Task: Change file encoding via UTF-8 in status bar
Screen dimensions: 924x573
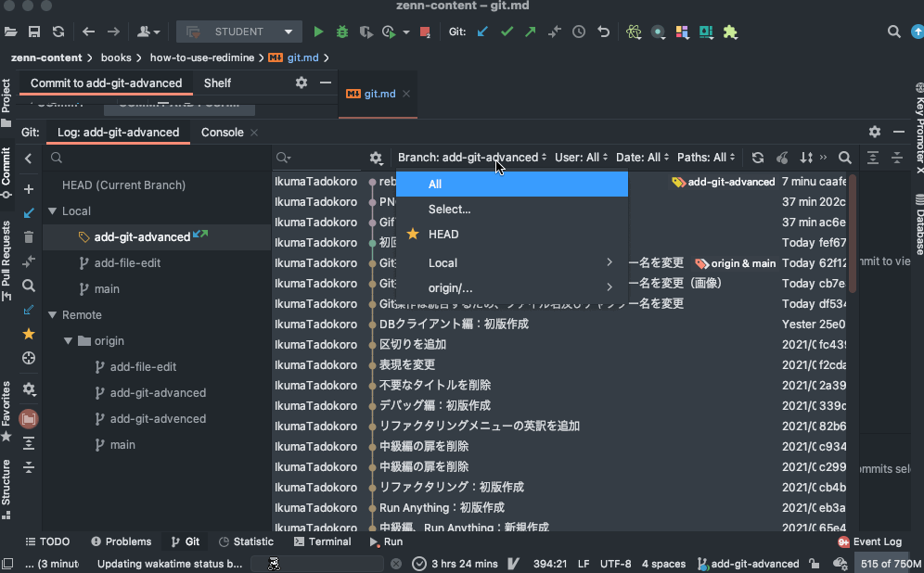Action: (x=618, y=563)
